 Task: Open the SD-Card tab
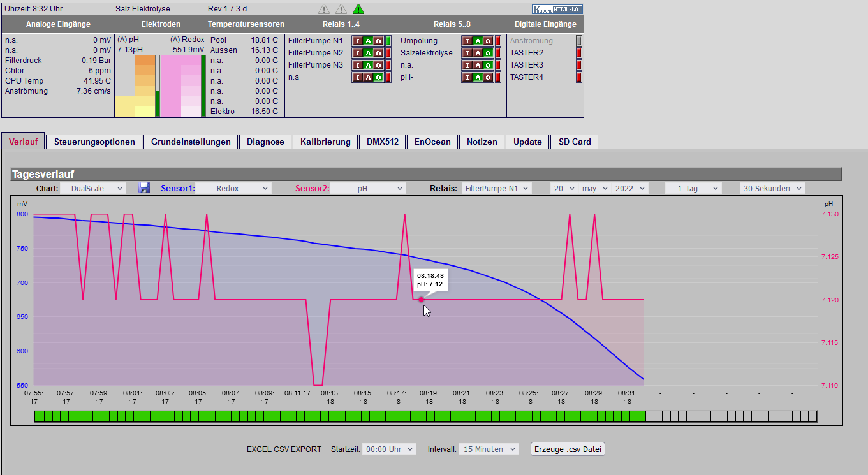click(x=575, y=142)
